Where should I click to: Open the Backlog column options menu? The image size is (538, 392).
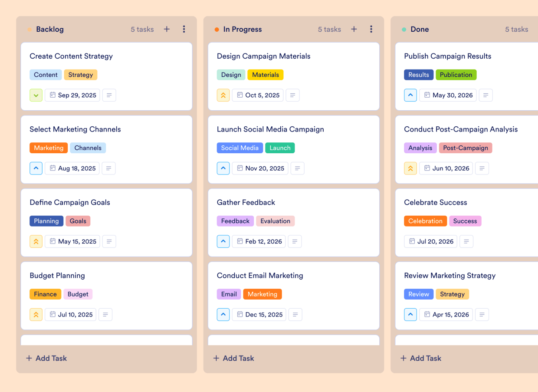pos(184,29)
